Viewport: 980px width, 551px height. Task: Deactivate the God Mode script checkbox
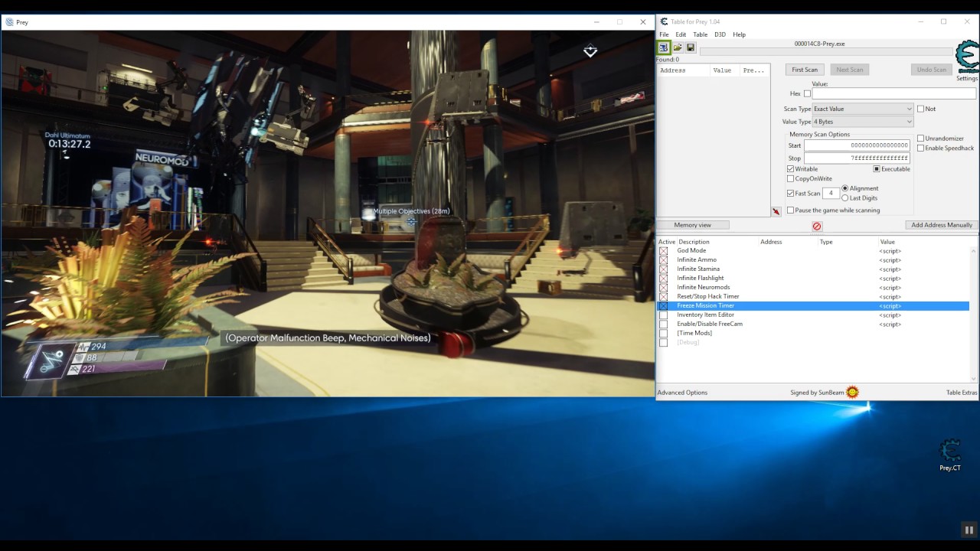(x=663, y=251)
